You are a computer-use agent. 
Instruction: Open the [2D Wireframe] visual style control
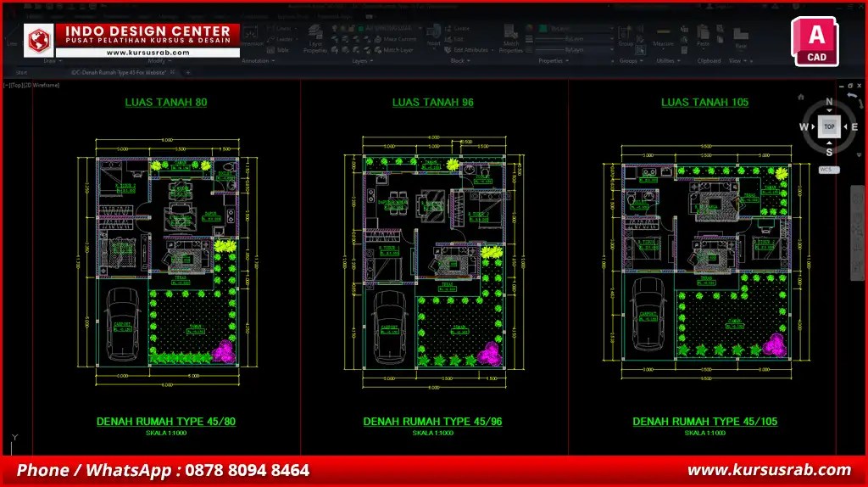click(42, 86)
